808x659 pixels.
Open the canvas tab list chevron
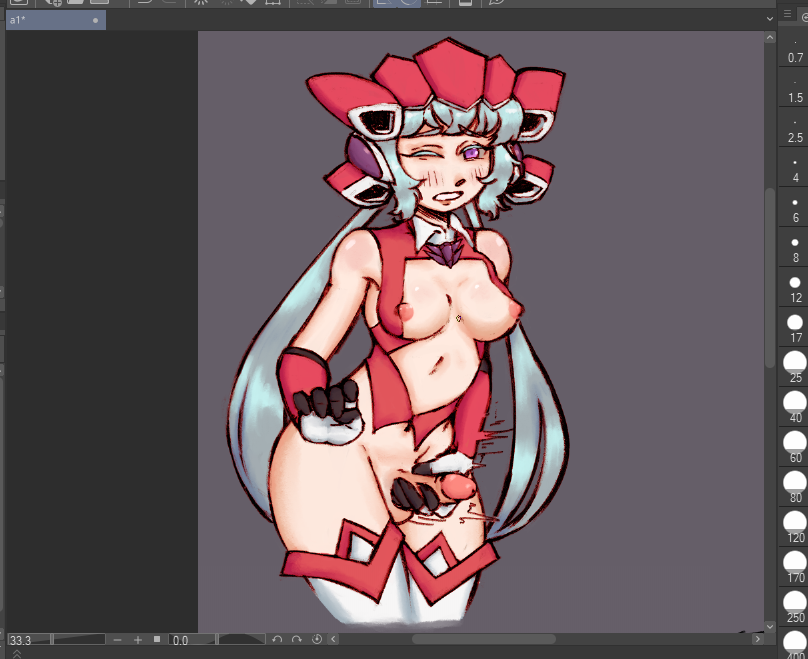769,19
